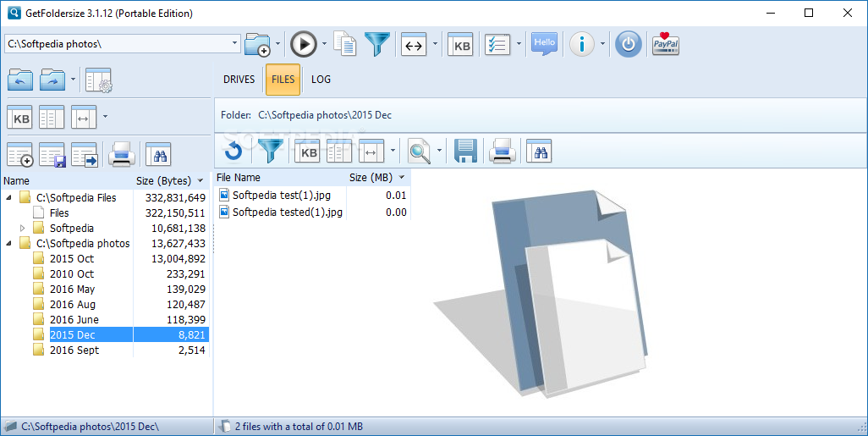Viewport: 868px width, 436px height.
Task: Click the binoculars search icon in left panel
Action: click(158, 155)
